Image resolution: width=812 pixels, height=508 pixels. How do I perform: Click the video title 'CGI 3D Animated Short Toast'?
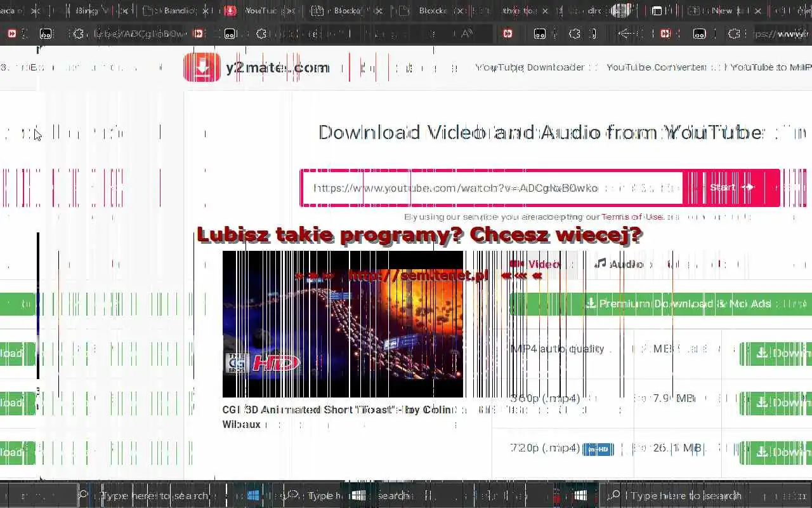point(339,417)
